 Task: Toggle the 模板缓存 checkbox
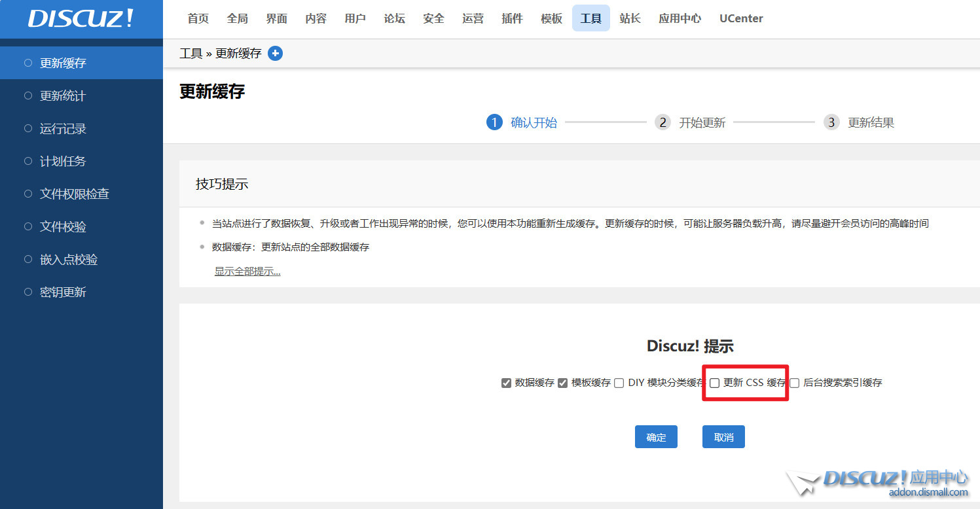tap(562, 383)
